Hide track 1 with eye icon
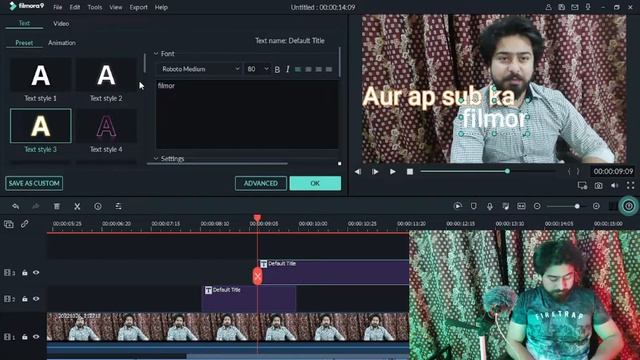Image resolution: width=640 pixels, height=360 pixels. 36,337
